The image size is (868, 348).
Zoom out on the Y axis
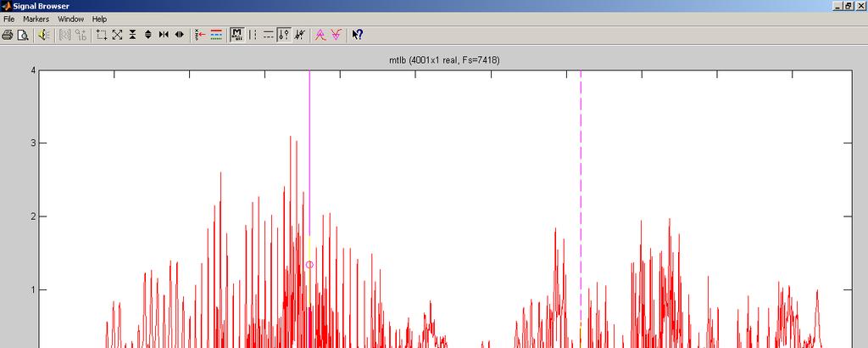tap(148, 35)
